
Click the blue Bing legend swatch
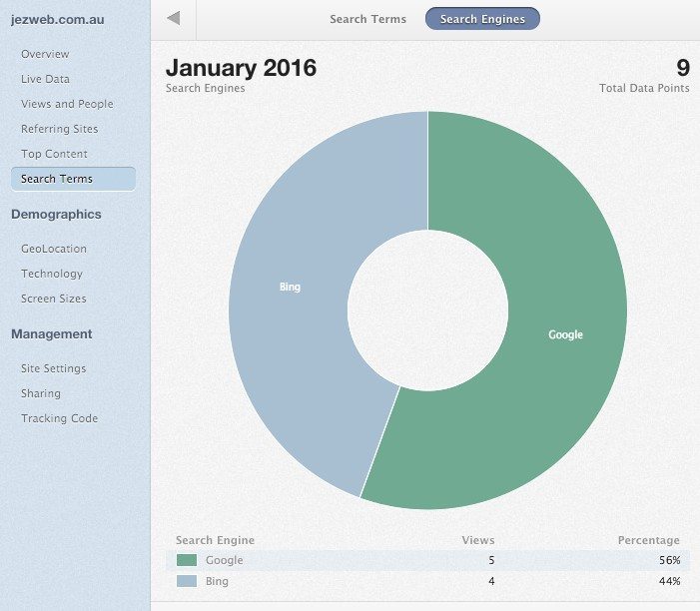click(186, 580)
